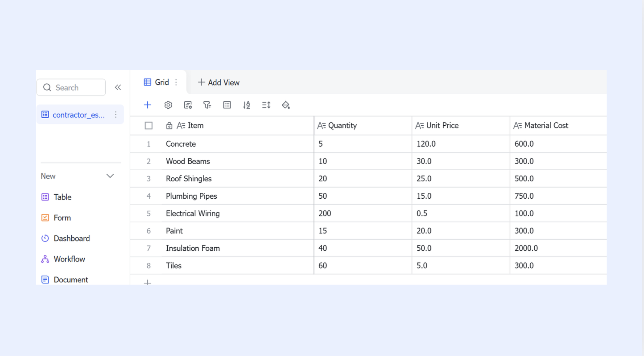Select the Paint item cell

238,231
